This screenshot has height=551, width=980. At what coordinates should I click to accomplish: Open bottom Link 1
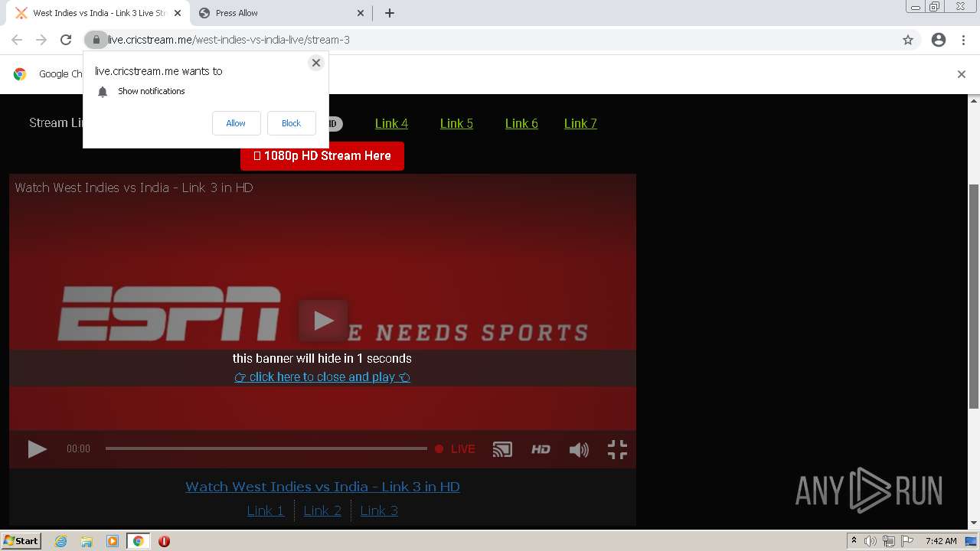[266, 510]
